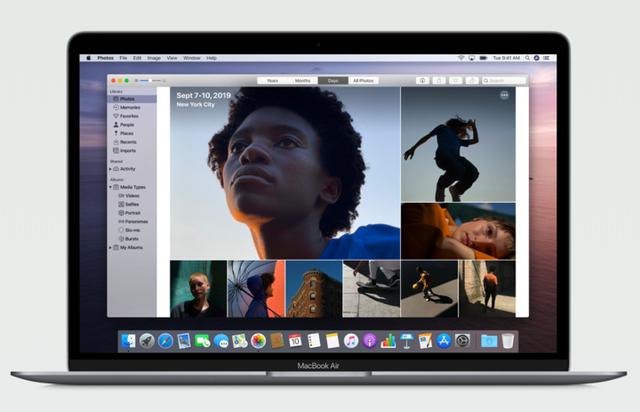This screenshot has height=412, width=640.
Task: Open the umbrella photo thumbnail
Action: (256, 289)
